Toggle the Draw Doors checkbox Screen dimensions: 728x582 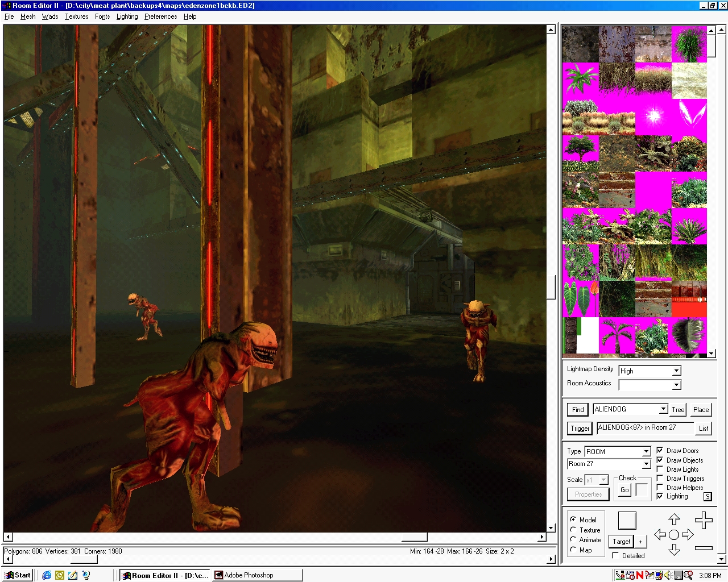660,450
